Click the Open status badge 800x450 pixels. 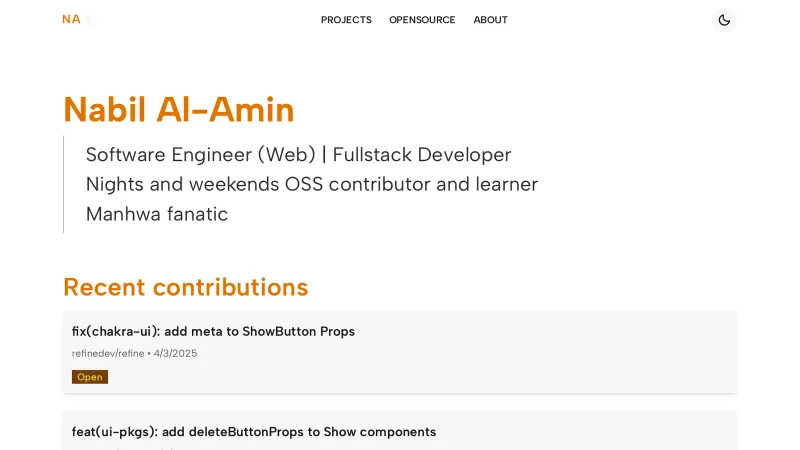(x=90, y=377)
